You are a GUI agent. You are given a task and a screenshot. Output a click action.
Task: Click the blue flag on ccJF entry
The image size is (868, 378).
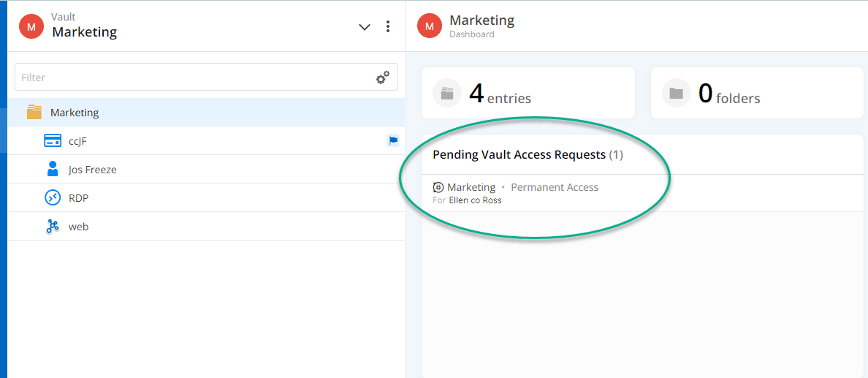tap(392, 141)
